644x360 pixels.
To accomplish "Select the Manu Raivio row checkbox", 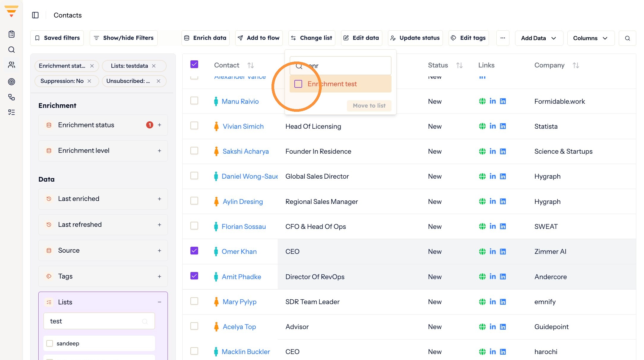I will point(194,101).
